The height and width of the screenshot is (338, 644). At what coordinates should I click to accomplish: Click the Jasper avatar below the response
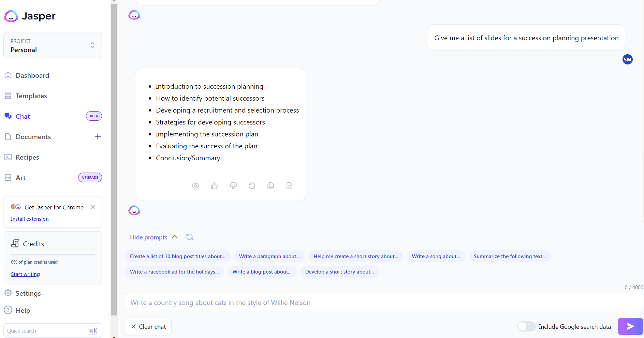pyautogui.click(x=134, y=210)
